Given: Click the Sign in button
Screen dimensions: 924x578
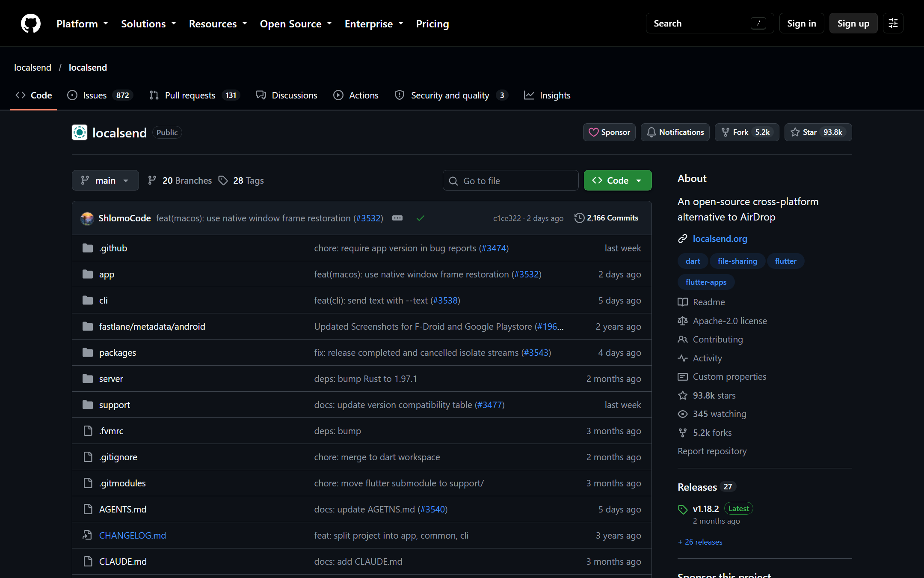Looking at the screenshot, I should 802,24.
